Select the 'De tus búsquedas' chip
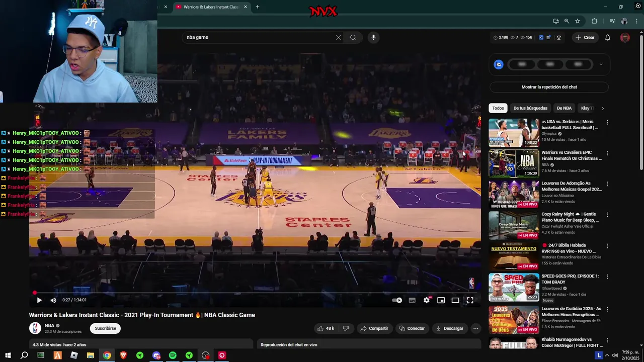Viewport: 644px width, 362px height. pos(530,108)
